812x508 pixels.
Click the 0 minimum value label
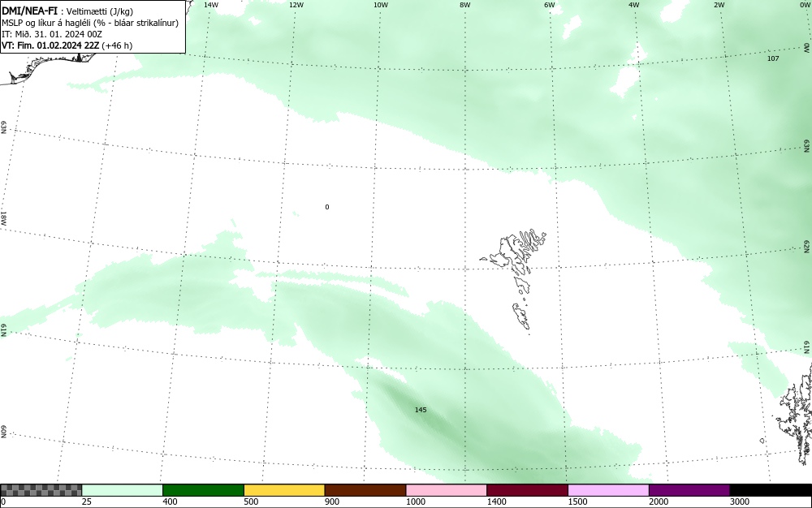click(326, 207)
